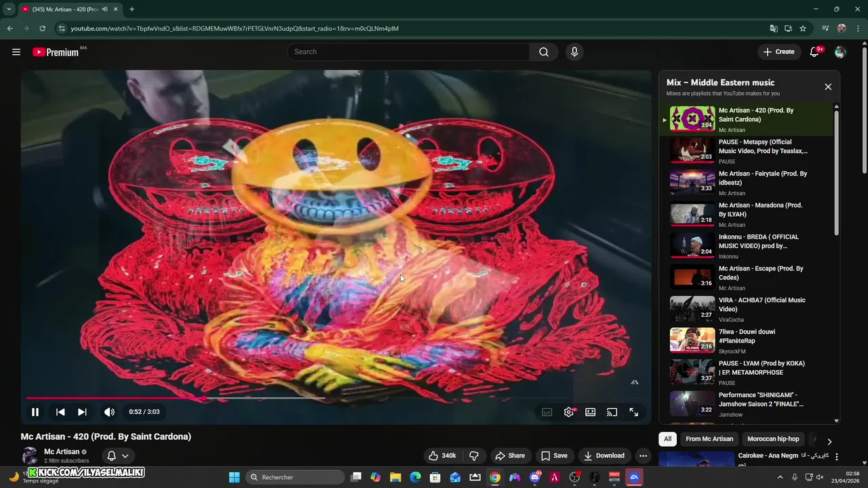
Task: Open a new browser tab
Action: point(132,9)
